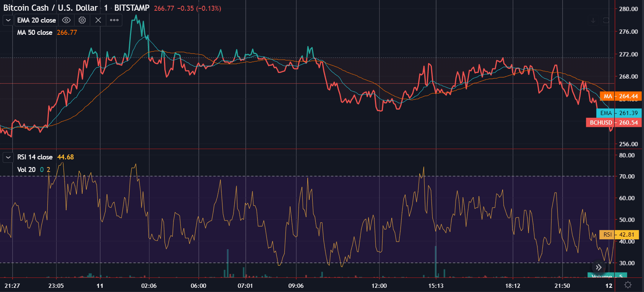
Task: Collapse the RSI pane legend
Action: pos(8,157)
